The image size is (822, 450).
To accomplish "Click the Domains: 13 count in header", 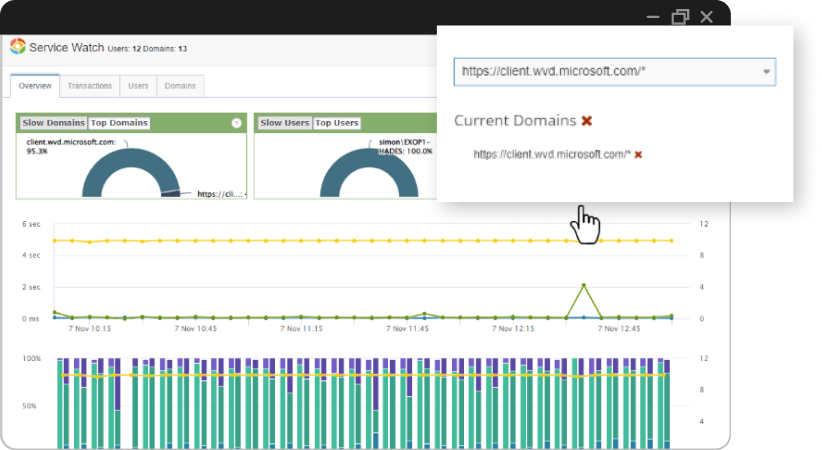I will [x=165, y=49].
